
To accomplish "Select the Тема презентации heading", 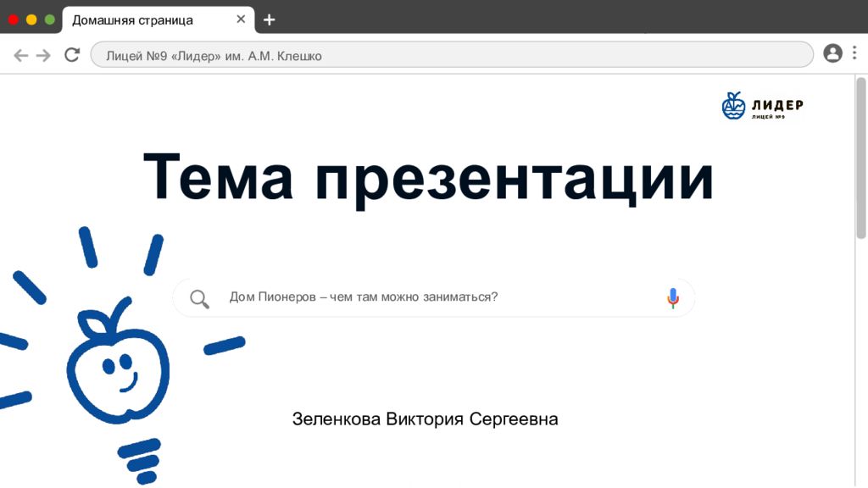I will point(429,178).
